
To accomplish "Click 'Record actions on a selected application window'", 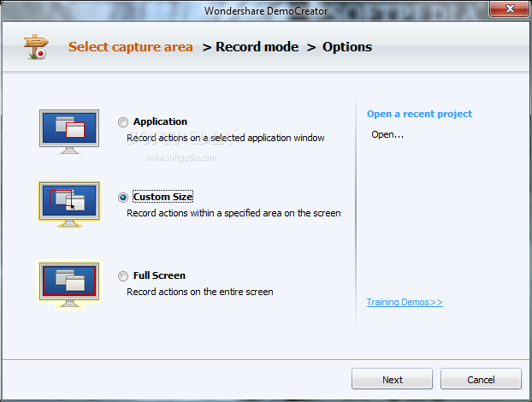I will click(225, 138).
